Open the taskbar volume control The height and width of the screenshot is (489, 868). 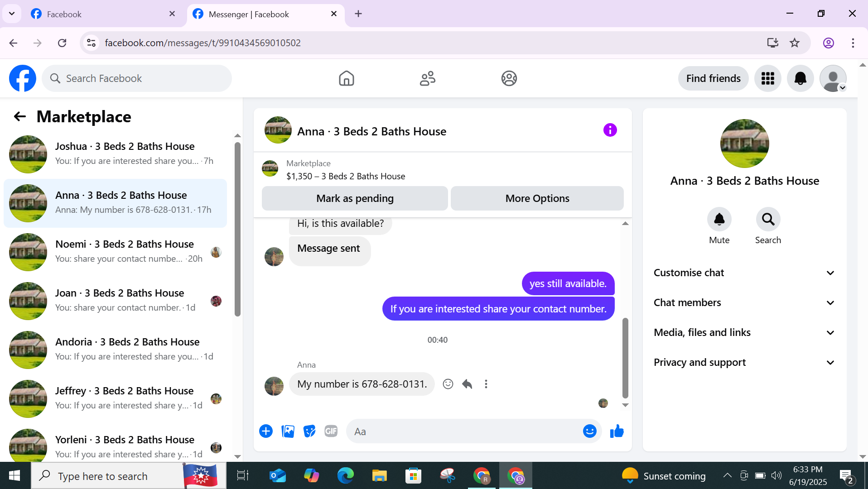pos(776,475)
